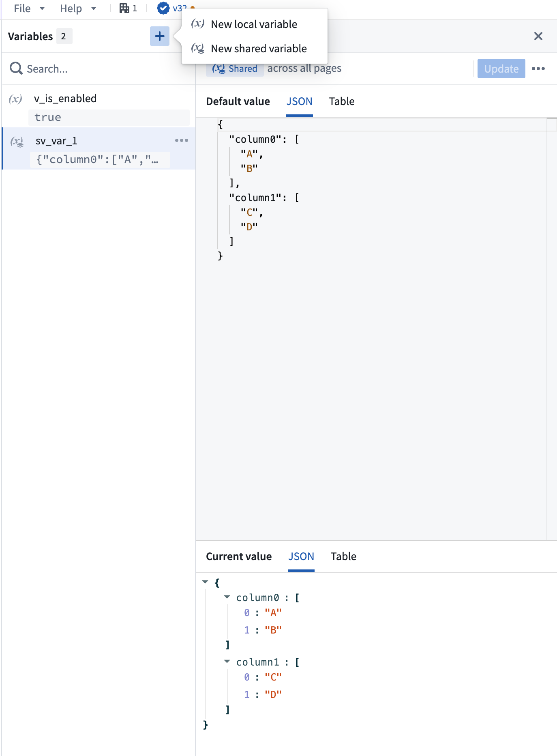Click the "across all pages" label
Viewport: 557px width, 756px height.
(304, 68)
